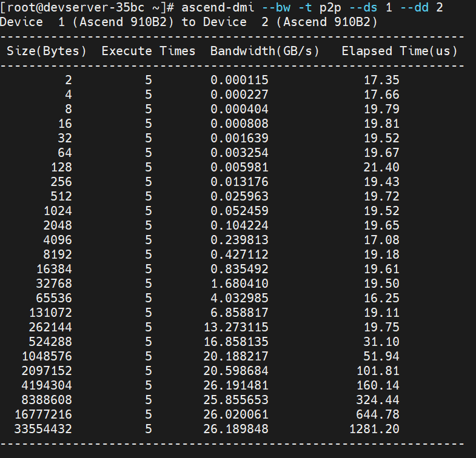Select elapsed time 17.35
Viewport: 476px width, 458px height.
click(381, 80)
